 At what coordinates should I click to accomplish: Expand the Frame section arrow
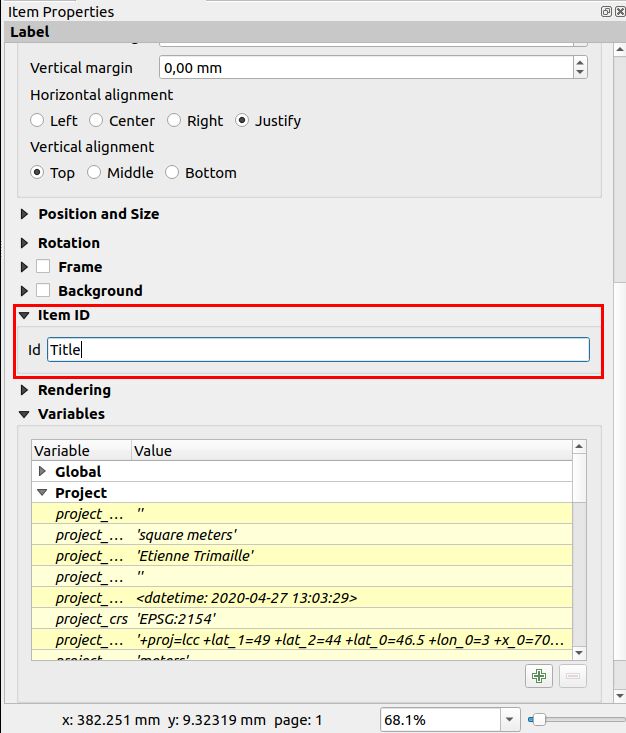pos(24,267)
